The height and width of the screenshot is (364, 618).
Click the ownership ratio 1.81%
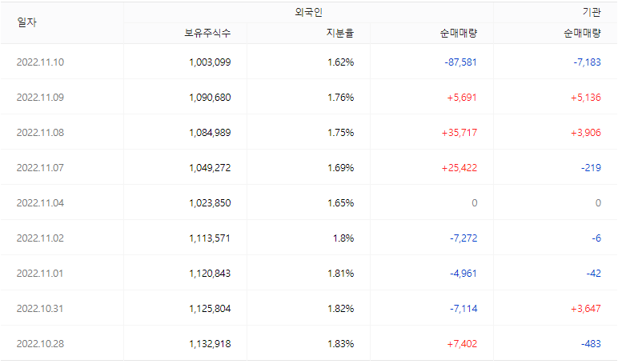(x=340, y=274)
